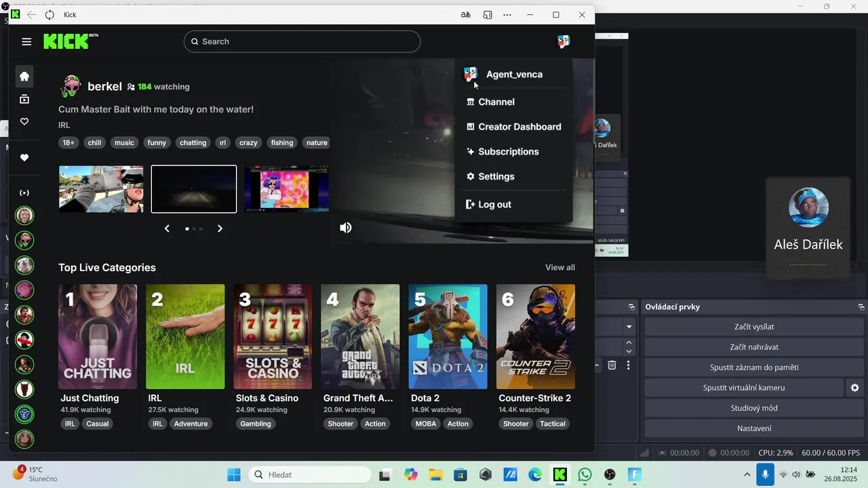Select the dark road carousel thumbnail
Viewport: 868px width, 488px height.
click(194, 189)
